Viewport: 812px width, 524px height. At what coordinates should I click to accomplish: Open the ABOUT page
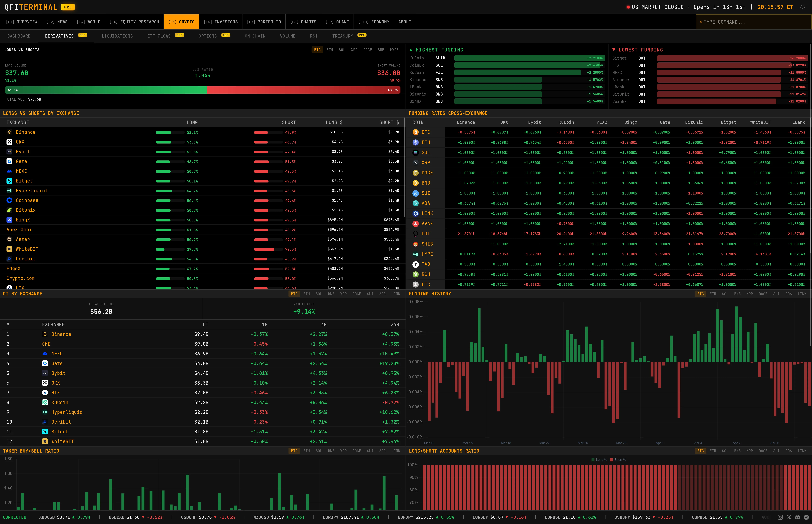pos(405,22)
